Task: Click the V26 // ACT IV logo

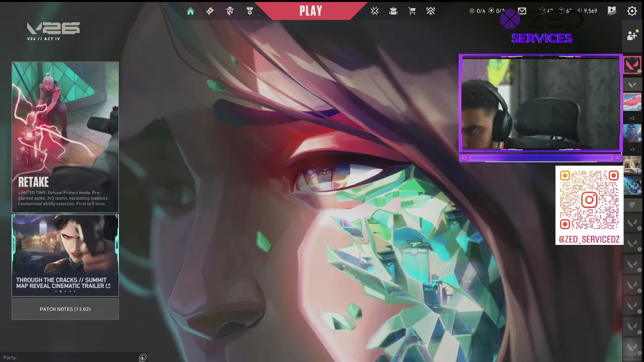Action: (53, 31)
